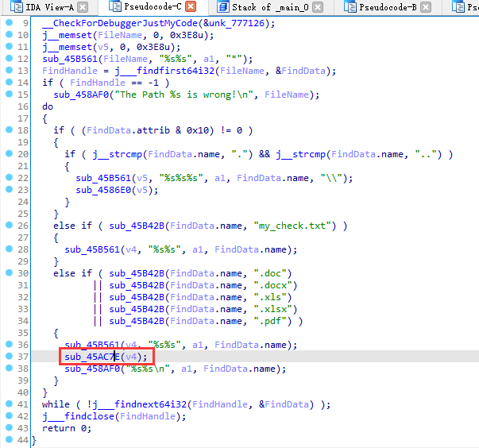Click the IDA View-A tab icon
This screenshot has width=479, height=448.
coord(16,6)
